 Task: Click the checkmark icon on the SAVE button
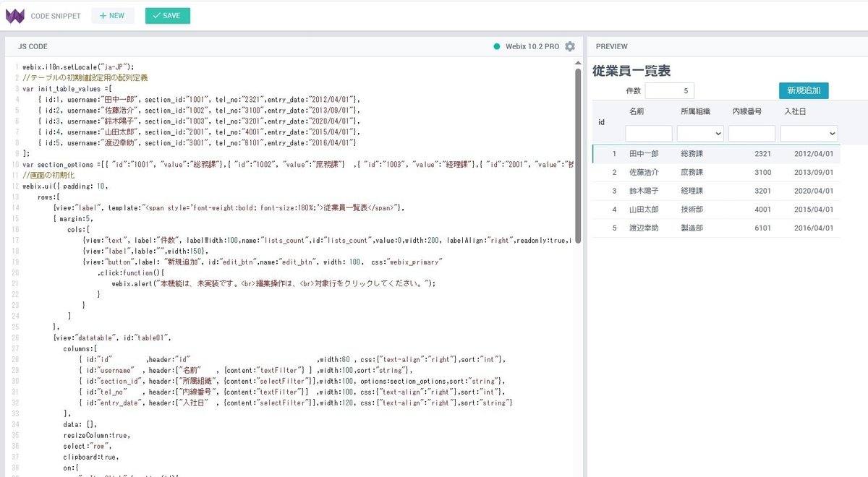pyautogui.click(x=156, y=15)
